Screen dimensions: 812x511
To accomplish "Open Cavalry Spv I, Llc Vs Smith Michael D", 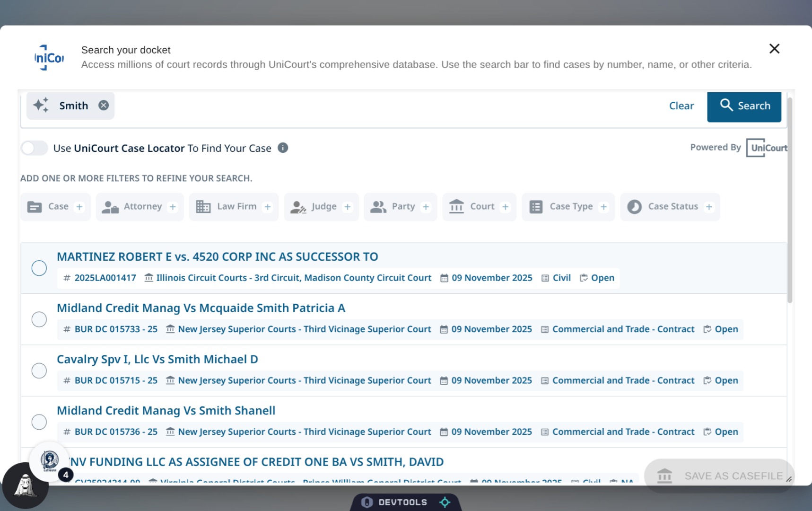I will click(x=157, y=360).
